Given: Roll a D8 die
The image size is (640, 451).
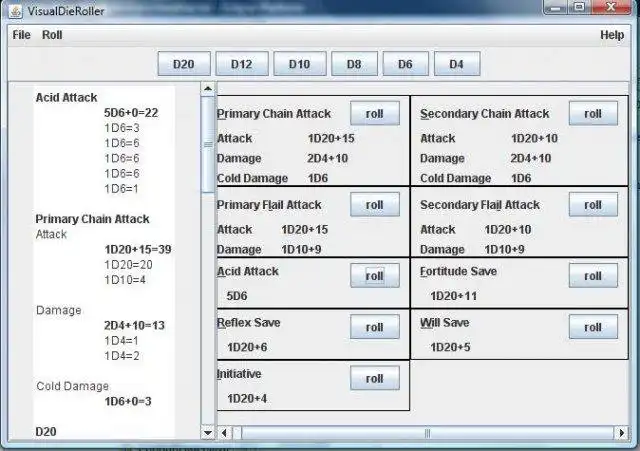Looking at the screenshot, I should (x=354, y=64).
